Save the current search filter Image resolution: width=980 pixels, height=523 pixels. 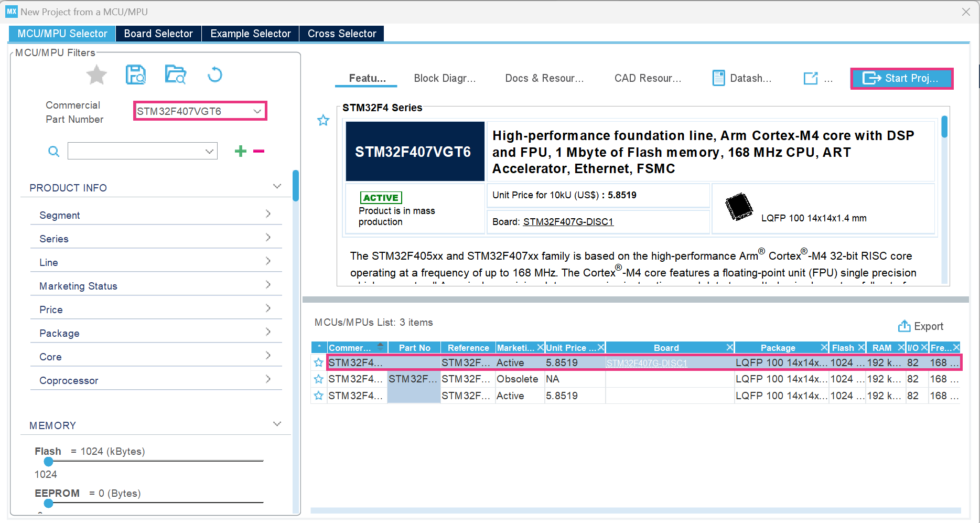[x=136, y=75]
